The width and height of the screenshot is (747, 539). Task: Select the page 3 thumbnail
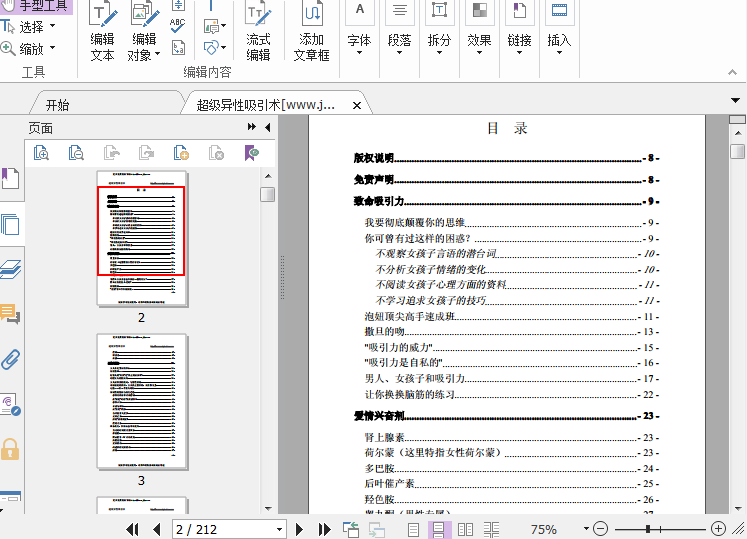pos(142,401)
